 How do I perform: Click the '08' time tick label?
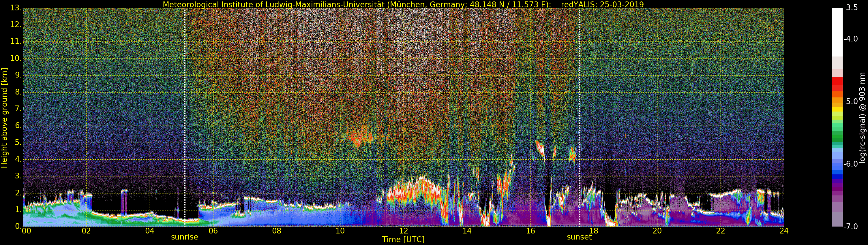276,231
